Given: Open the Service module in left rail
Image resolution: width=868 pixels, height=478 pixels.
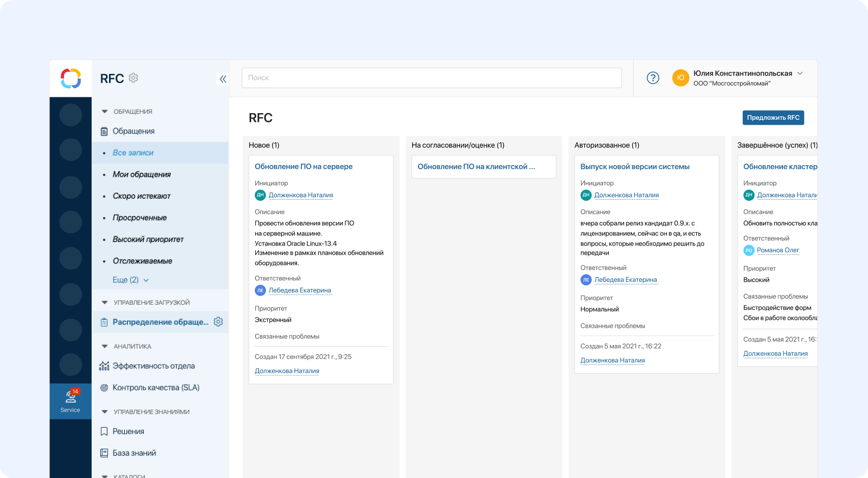Looking at the screenshot, I should (71, 401).
